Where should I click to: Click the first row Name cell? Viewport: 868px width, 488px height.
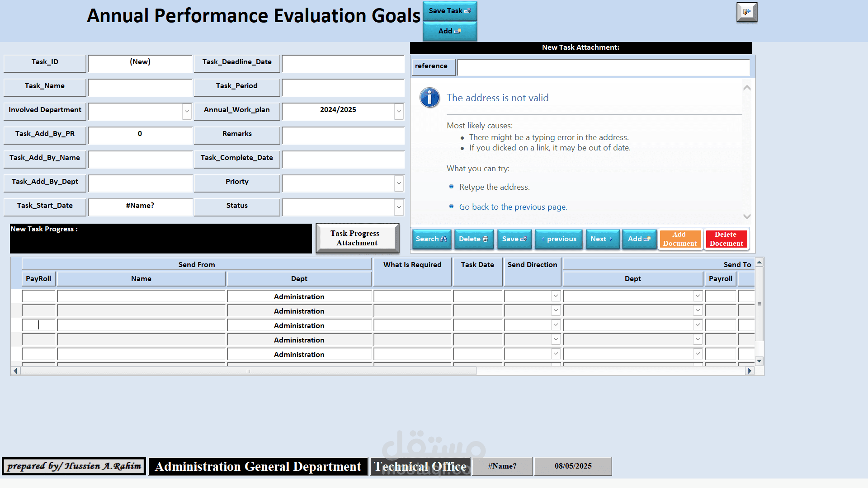[x=141, y=296]
